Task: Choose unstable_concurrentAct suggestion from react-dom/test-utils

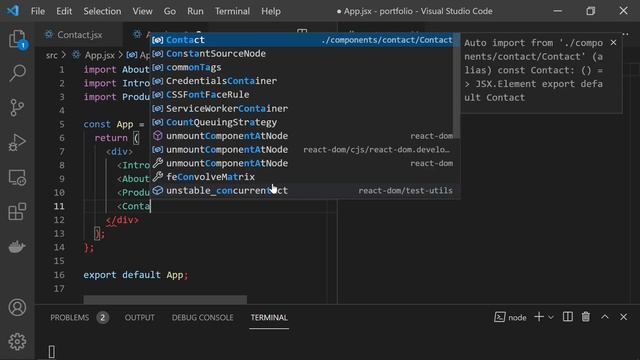Action: (x=302, y=191)
